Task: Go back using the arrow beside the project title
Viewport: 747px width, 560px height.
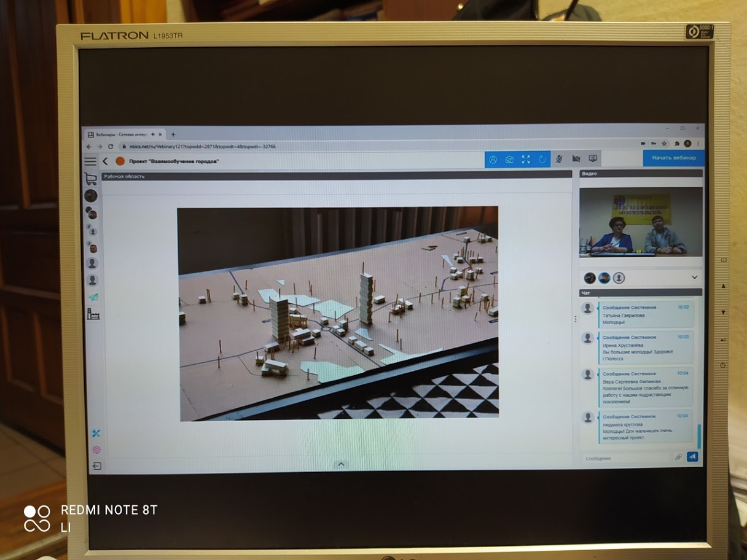Action: tap(105, 161)
